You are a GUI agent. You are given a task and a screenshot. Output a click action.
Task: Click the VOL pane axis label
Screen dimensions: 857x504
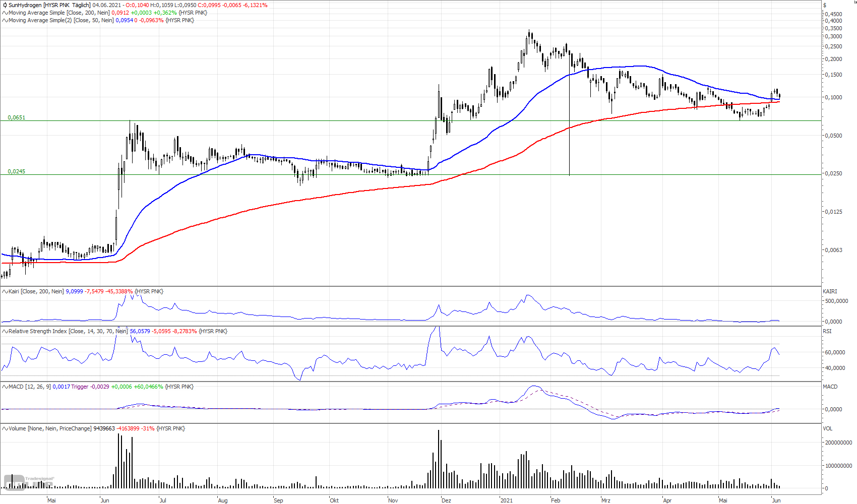click(828, 428)
